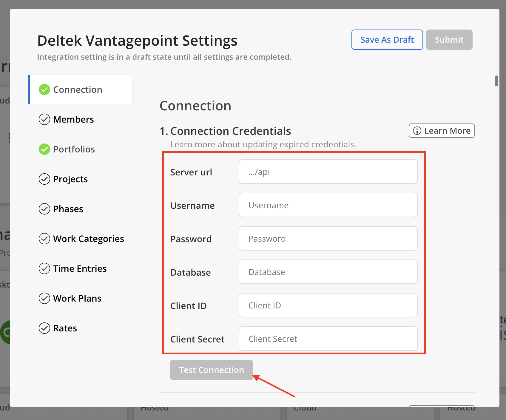Viewport: 506px width, 420px height.
Task: Focus the Server url input field
Action: pyautogui.click(x=328, y=172)
